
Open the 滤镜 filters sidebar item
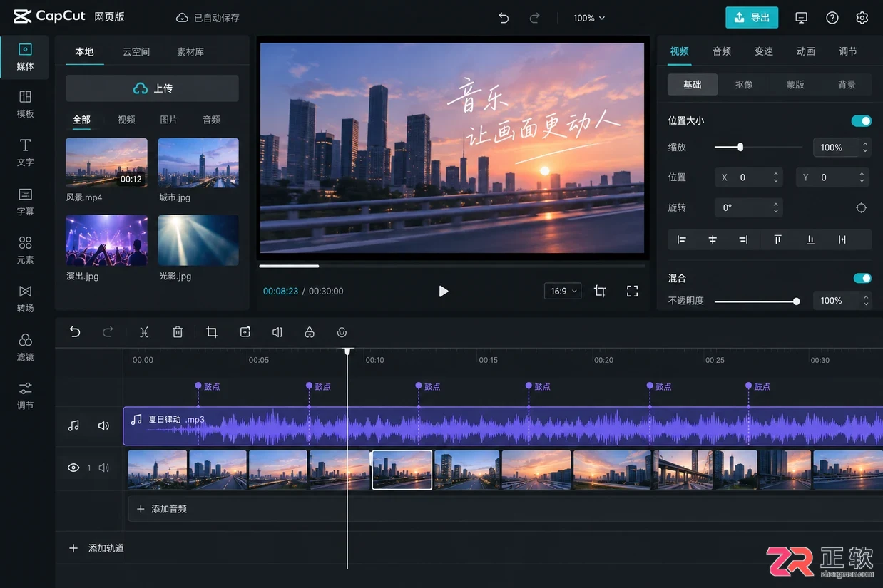tap(25, 347)
